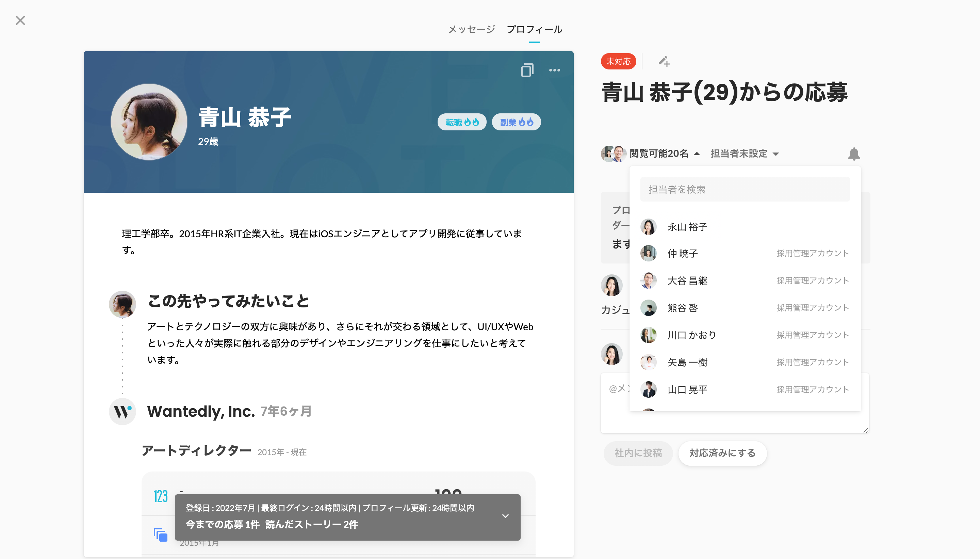Click the small avatar beside この先やってみたいこと

coord(122,304)
